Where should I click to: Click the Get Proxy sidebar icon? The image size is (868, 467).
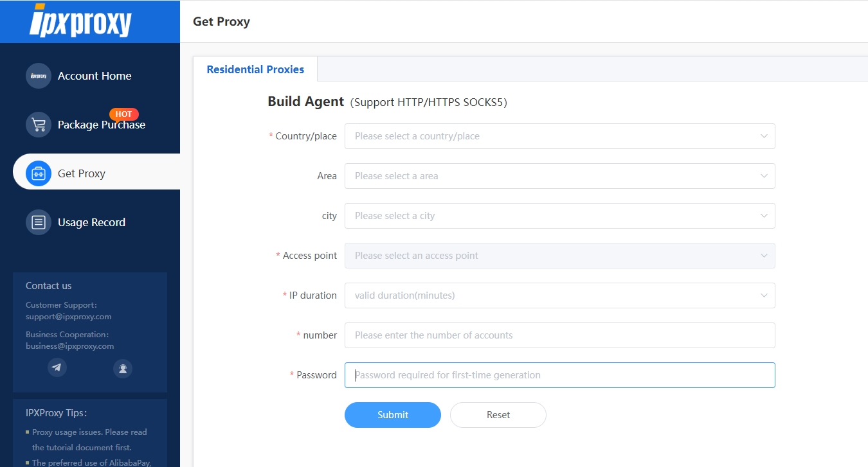click(39, 173)
